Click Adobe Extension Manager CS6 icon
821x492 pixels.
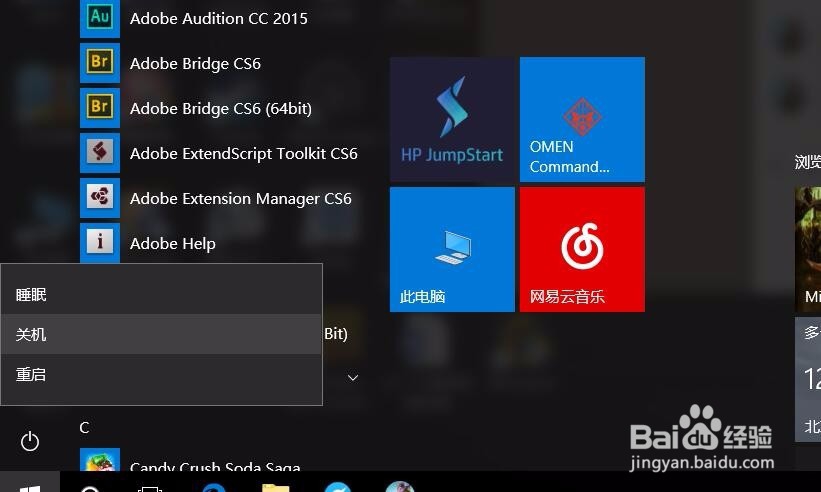(x=99, y=198)
